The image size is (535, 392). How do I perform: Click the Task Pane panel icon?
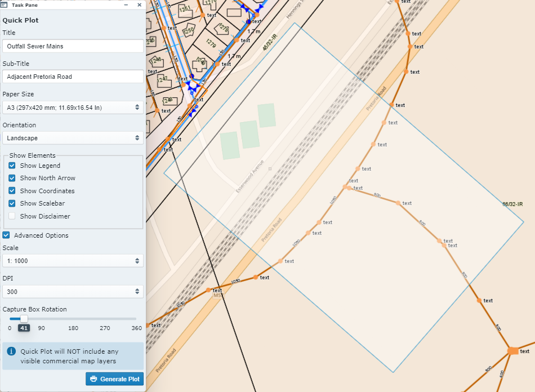[x=4, y=5]
